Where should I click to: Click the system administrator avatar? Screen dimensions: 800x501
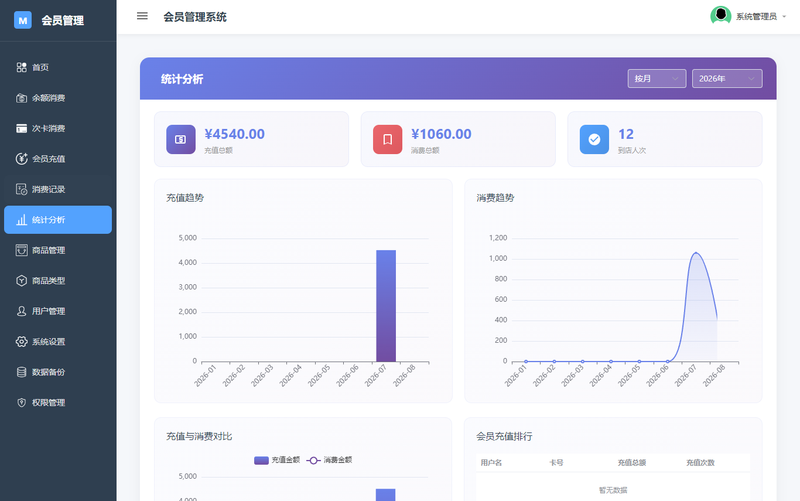[x=720, y=16]
